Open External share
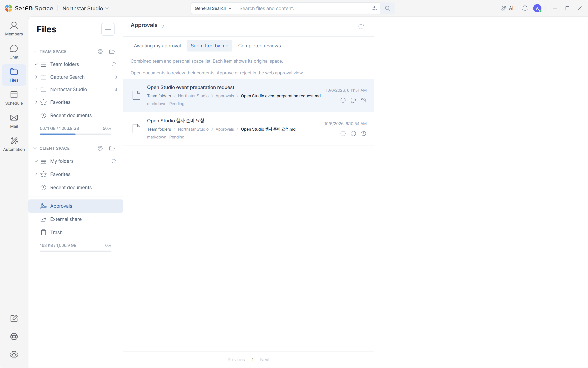The width and height of the screenshot is (588, 368). pyautogui.click(x=75, y=219)
